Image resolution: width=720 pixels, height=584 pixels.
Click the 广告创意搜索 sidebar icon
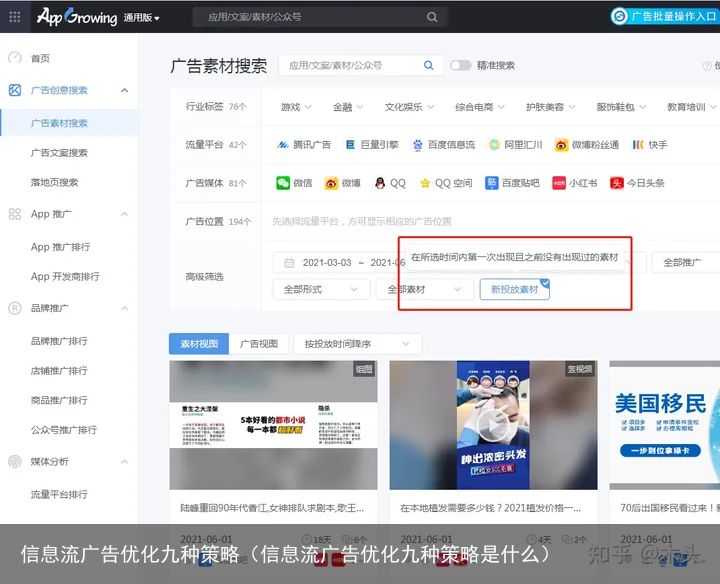(15, 90)
